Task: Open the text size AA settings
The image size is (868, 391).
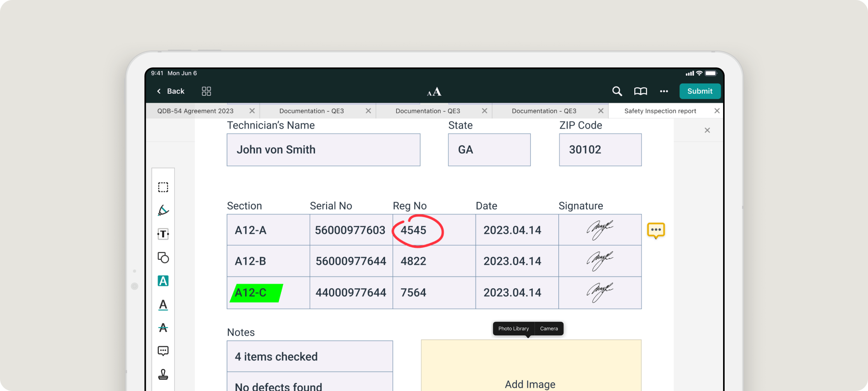Action: point(434,92)
